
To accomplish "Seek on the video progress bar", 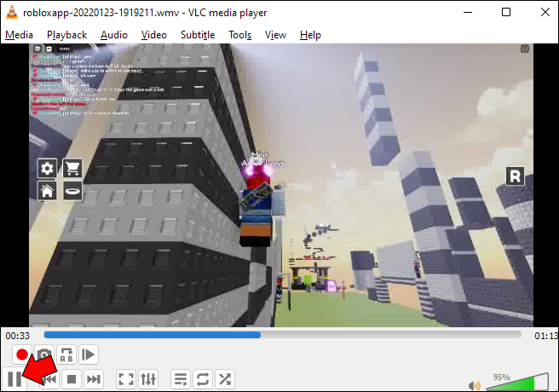I will click(282, 335).
